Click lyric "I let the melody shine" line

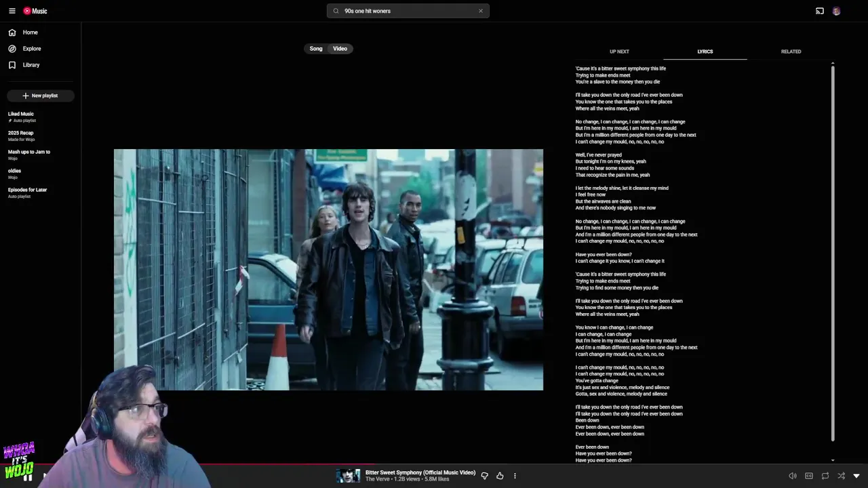[x=622, y=188]
